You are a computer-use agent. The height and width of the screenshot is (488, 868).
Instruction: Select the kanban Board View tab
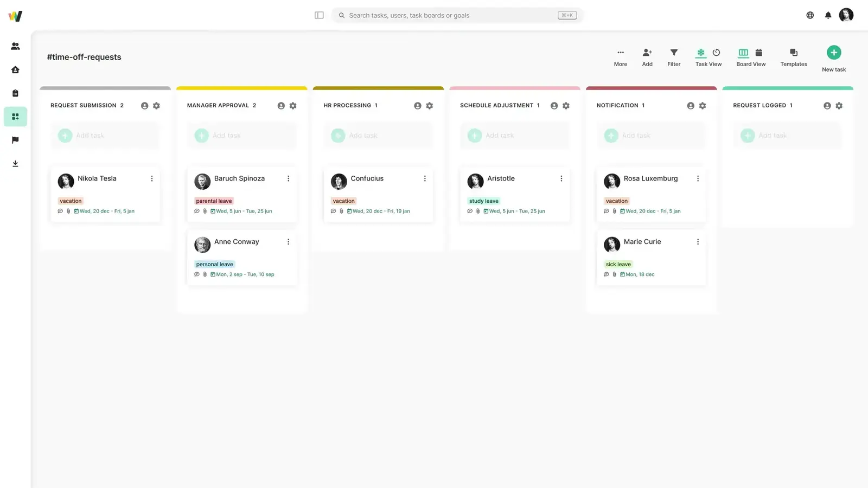click(743, 53)
